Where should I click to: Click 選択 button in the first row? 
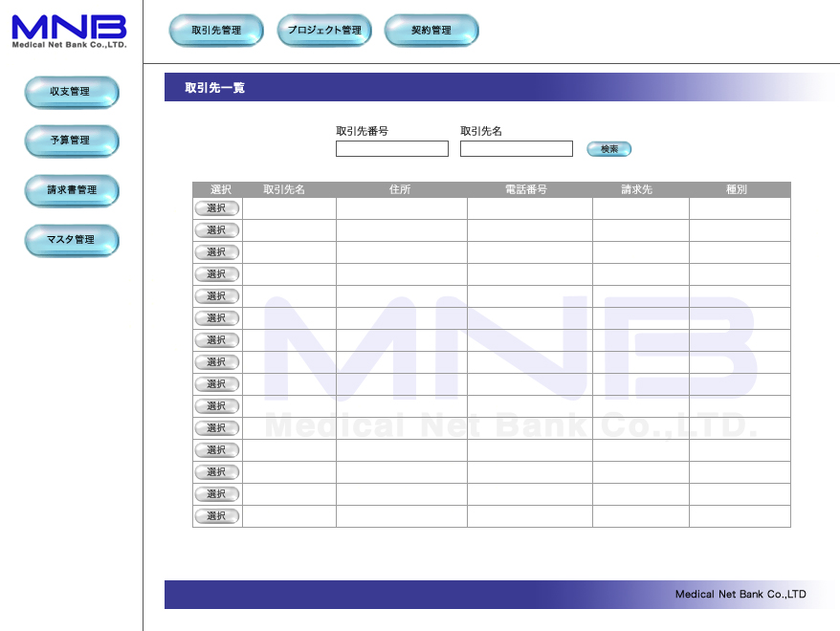(x=216, y=208)
